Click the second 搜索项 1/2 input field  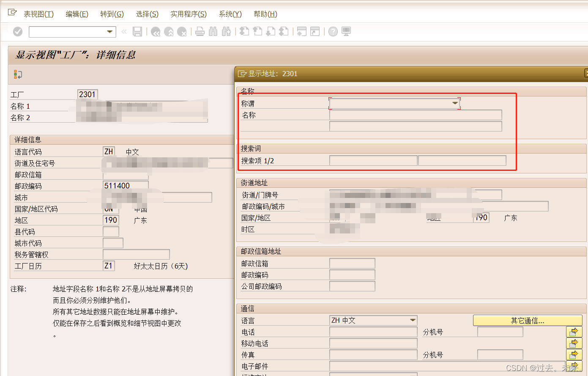click(462, 161)
